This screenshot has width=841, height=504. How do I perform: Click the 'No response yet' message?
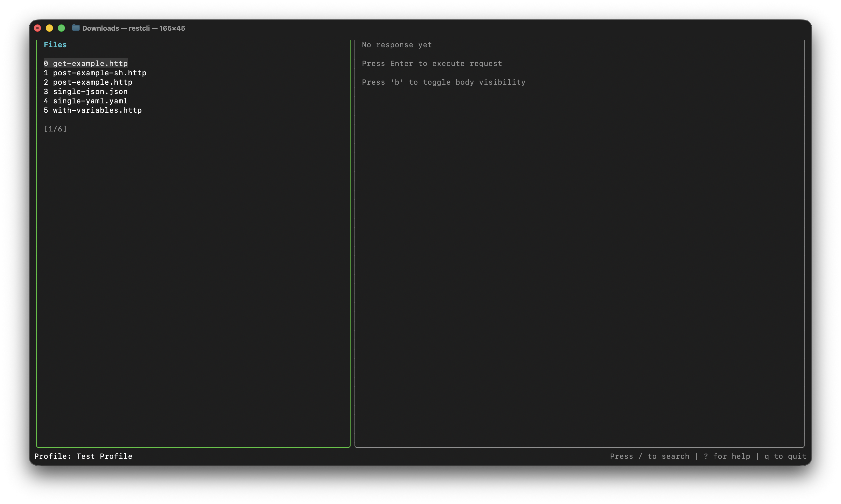(397, 44)
